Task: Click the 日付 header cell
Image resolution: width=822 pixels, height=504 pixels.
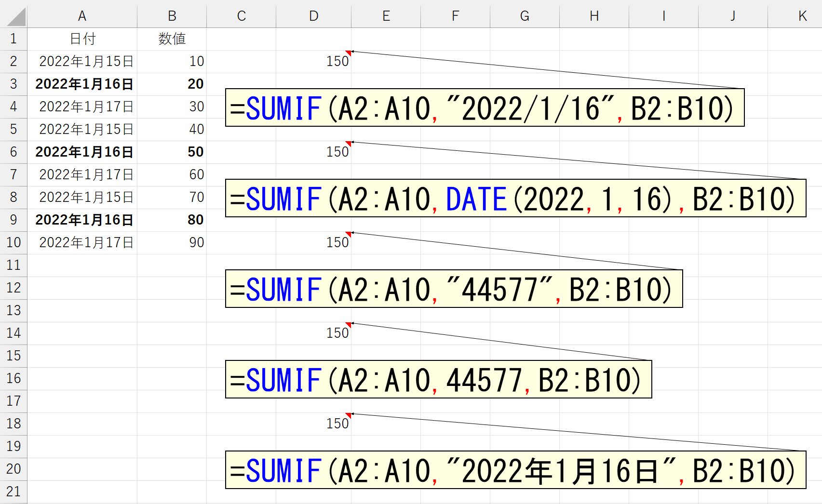Action: point(82,39)
